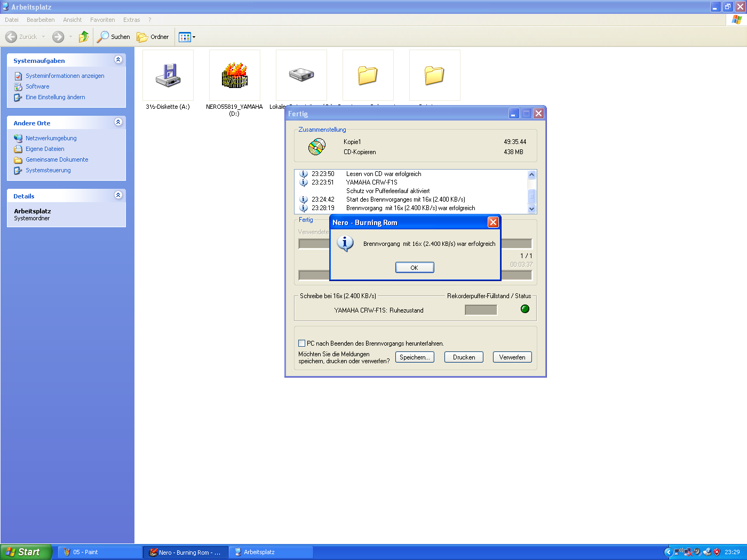Switch to 05 - Paint taskbar item
This screenshot has height=560, width=747.
pos(99,552)
